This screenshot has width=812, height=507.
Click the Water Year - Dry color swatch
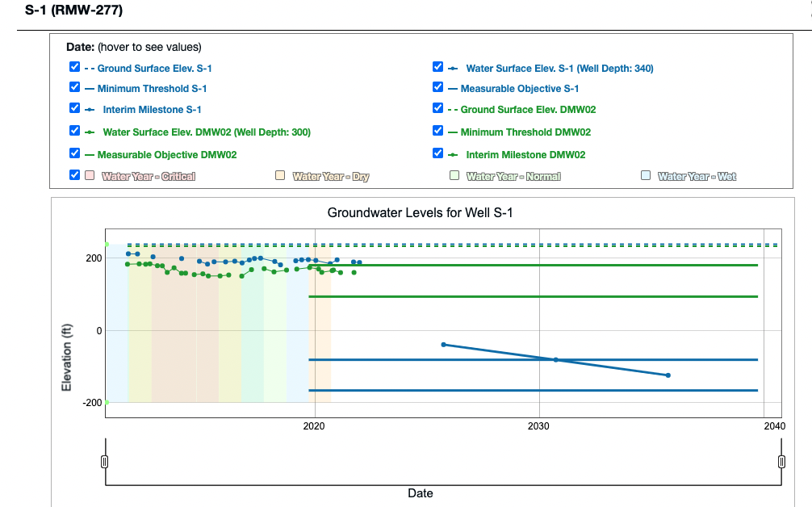[x=281, y=176]
